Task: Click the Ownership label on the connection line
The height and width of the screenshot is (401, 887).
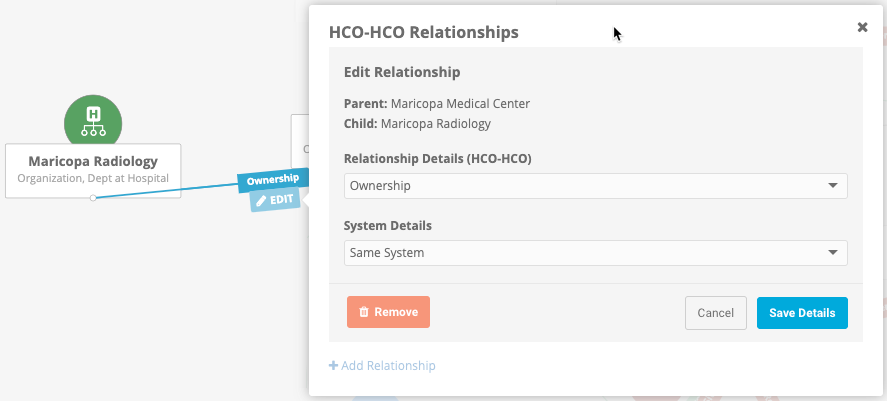Action: (272, 179)
